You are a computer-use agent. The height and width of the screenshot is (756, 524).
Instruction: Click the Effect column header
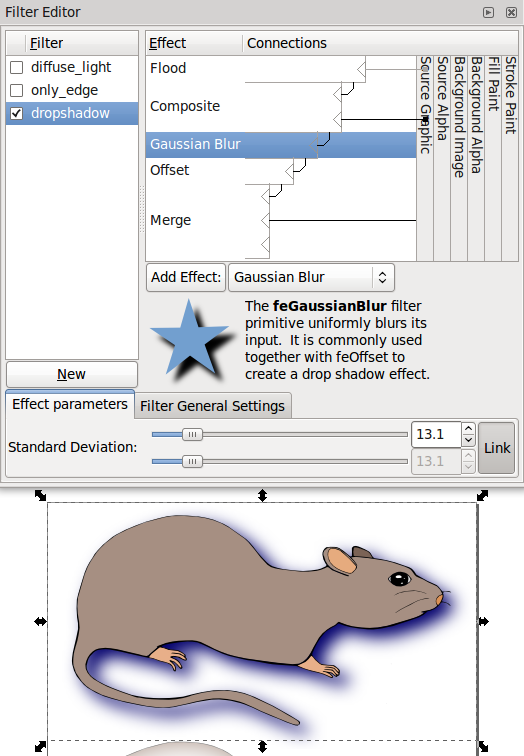point(194,43)
